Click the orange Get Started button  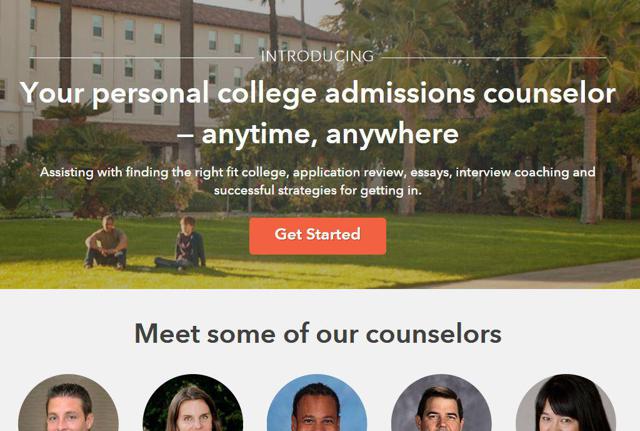318,236
